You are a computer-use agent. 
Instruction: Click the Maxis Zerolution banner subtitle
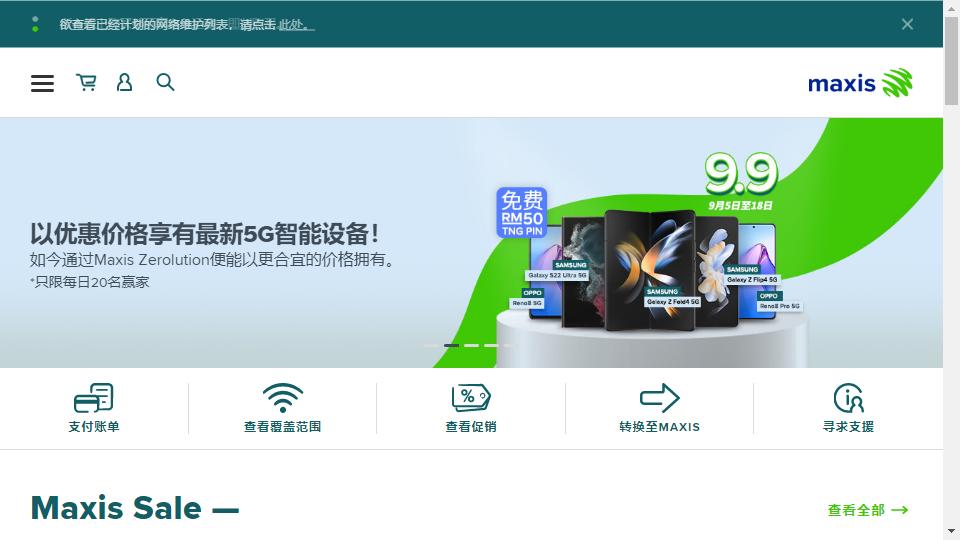213,260
